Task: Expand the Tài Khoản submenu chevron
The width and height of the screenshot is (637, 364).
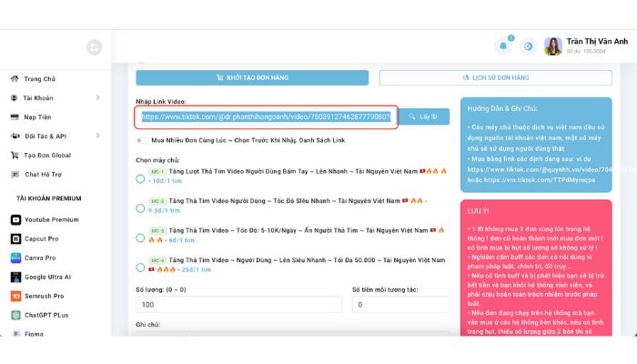Action: click(98, 97)
